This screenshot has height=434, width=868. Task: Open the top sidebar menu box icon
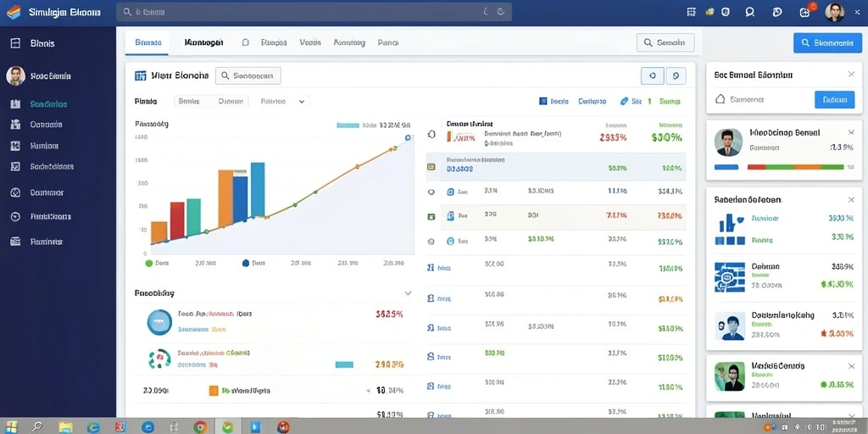point(15,43)
